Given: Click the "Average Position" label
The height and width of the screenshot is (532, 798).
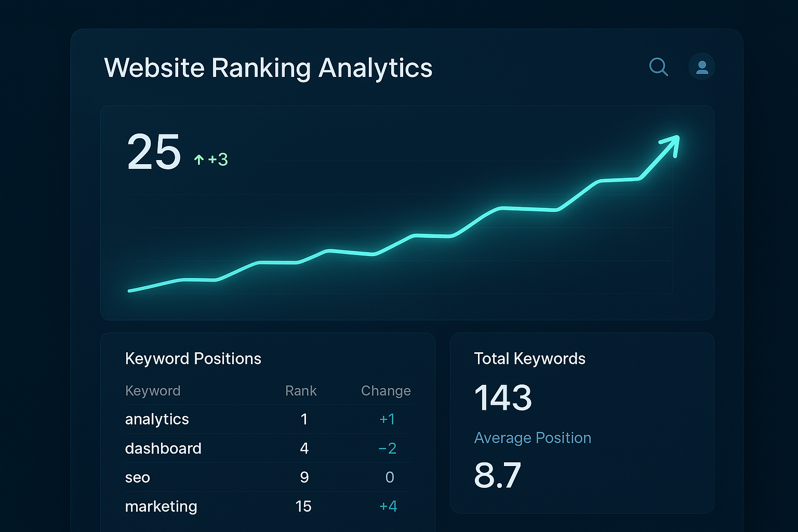Looking at the screenshot, I should 533,438.
